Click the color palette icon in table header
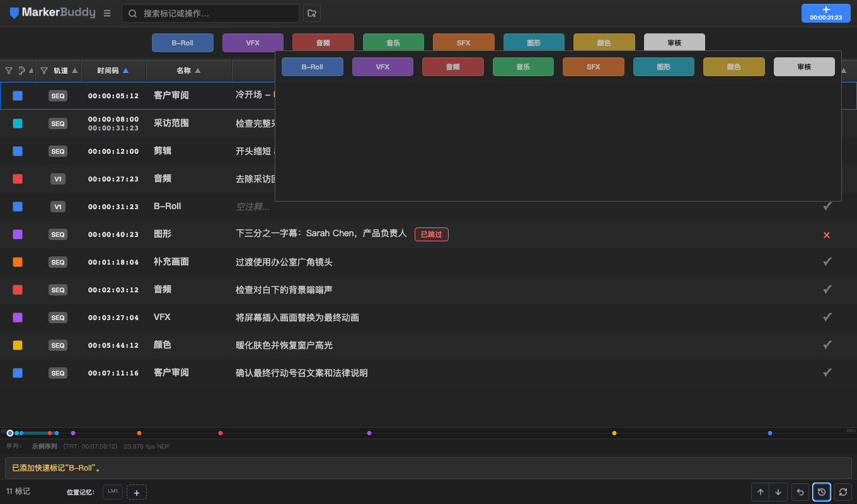Screen dimensions: 857x504 coord(21,71)
